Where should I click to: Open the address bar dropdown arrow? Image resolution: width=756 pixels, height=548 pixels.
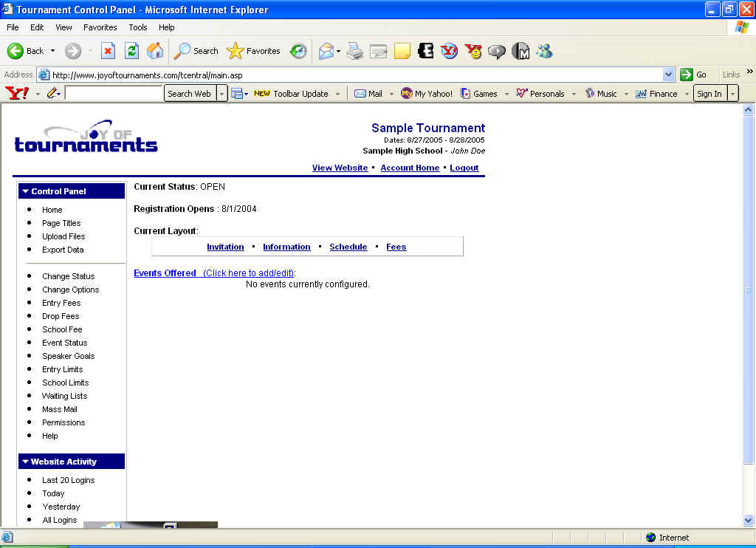tap(668, 75)
